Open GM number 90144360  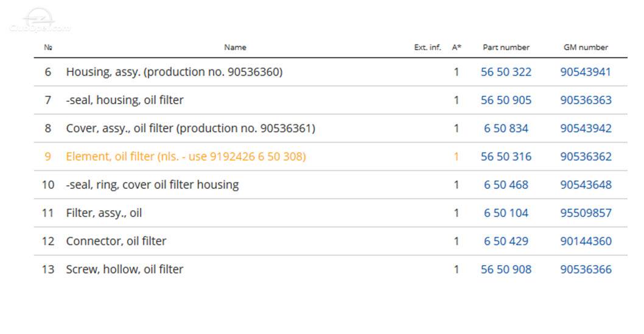[586, 241]
